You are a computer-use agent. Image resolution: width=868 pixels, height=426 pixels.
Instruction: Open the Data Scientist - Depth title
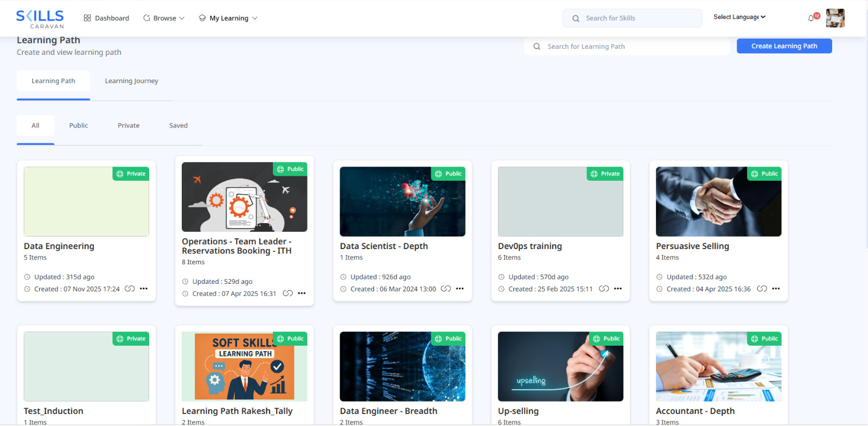coord(384,246)
